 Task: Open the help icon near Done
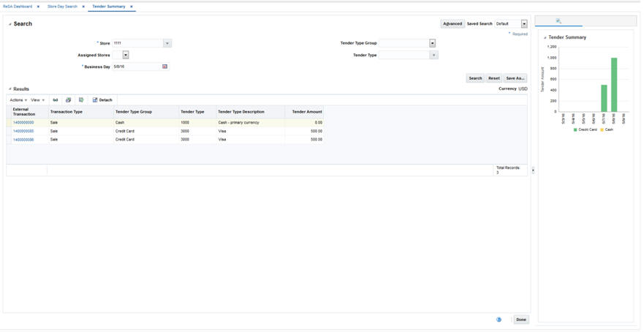pos(499,320)
